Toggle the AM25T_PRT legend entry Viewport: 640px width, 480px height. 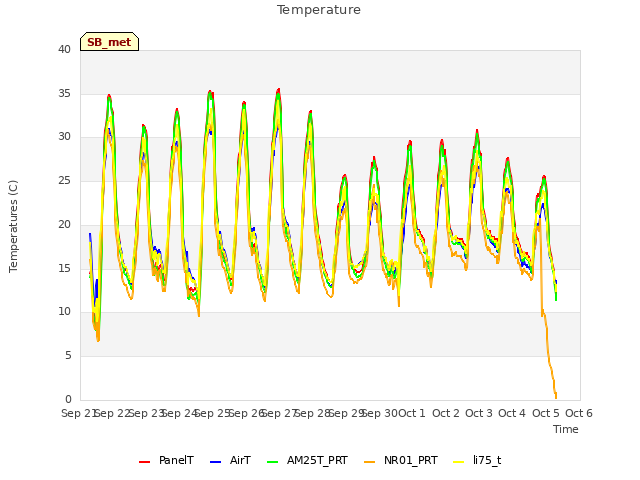coord(307,460)
